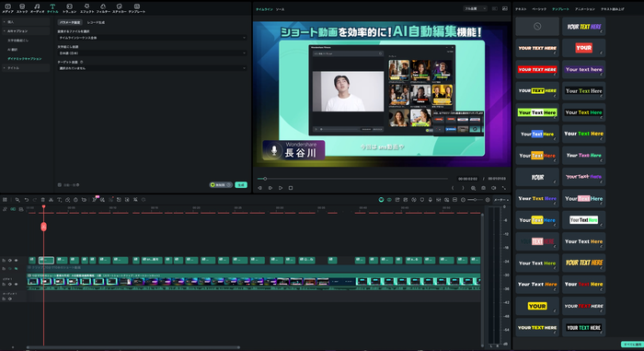Image resolution: width=644 pixels, height=351 pixels.
Task: Open the テキスト tab in the right panel
Action: [x=521, y=9]
